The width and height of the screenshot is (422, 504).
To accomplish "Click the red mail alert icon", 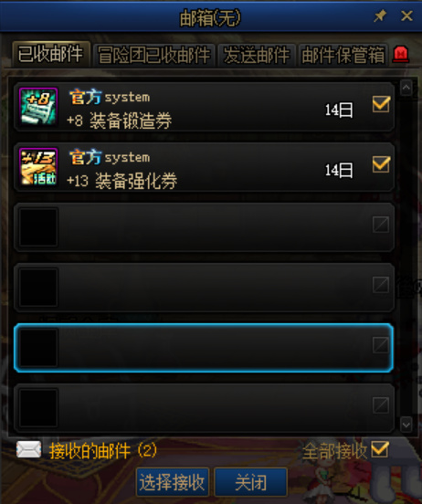I will click(401, 54).
